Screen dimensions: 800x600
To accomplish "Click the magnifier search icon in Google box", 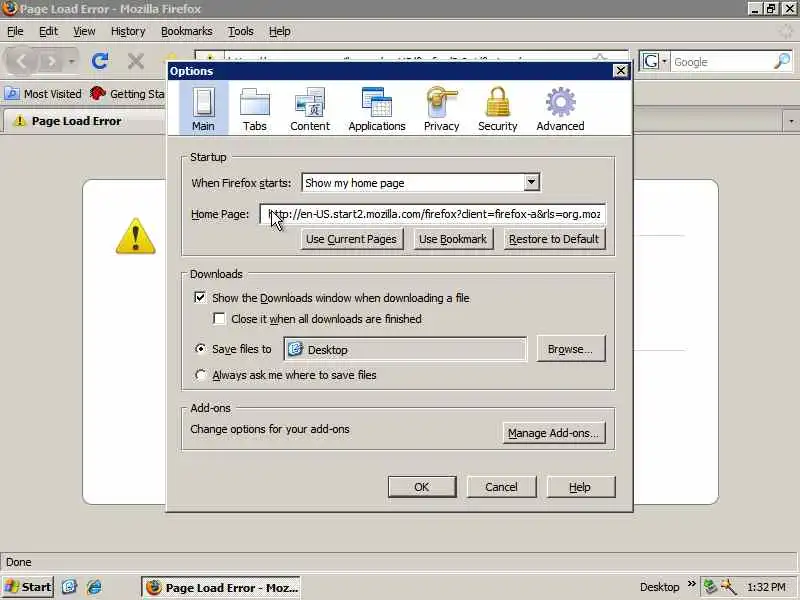I will click(x=782, y=62).
